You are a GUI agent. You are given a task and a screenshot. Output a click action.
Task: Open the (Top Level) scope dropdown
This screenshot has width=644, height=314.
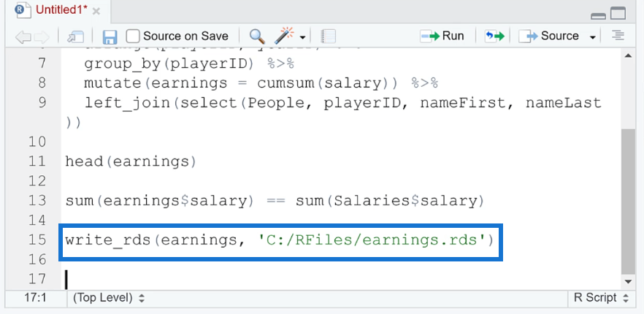(x=108, y=298)
